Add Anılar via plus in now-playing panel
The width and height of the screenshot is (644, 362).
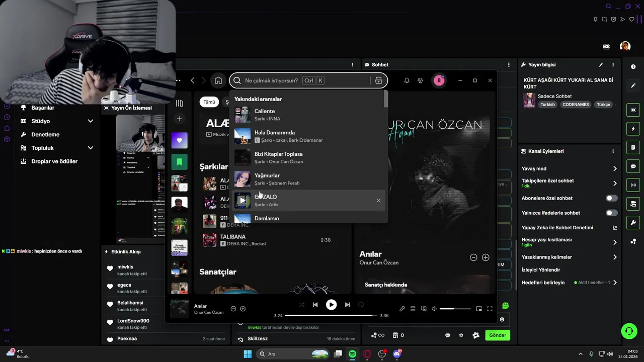pos(486,257)
